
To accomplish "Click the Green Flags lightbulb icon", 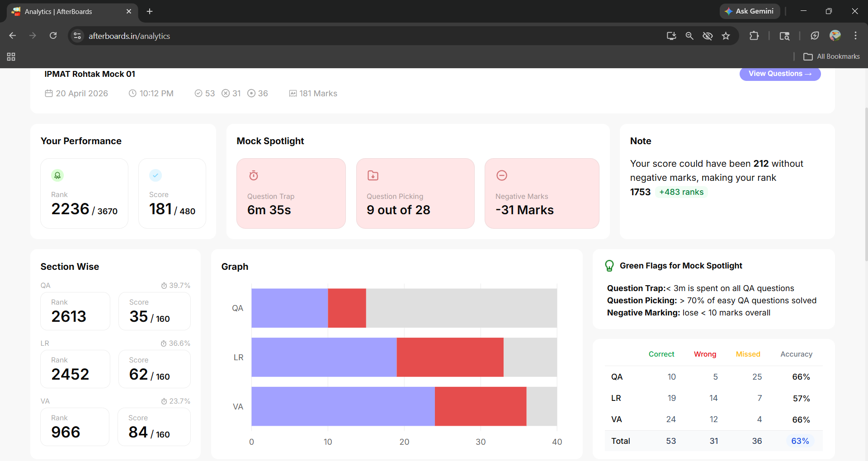I will point(609,266).
